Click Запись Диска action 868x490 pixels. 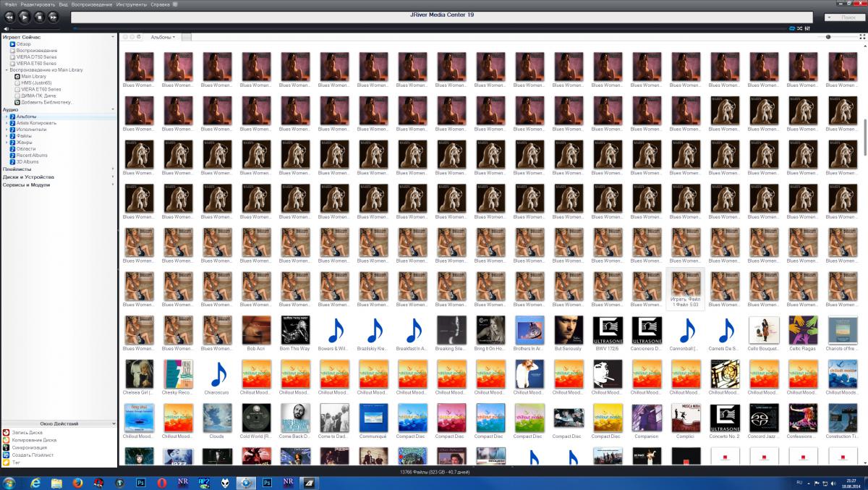tap(22, 432)
